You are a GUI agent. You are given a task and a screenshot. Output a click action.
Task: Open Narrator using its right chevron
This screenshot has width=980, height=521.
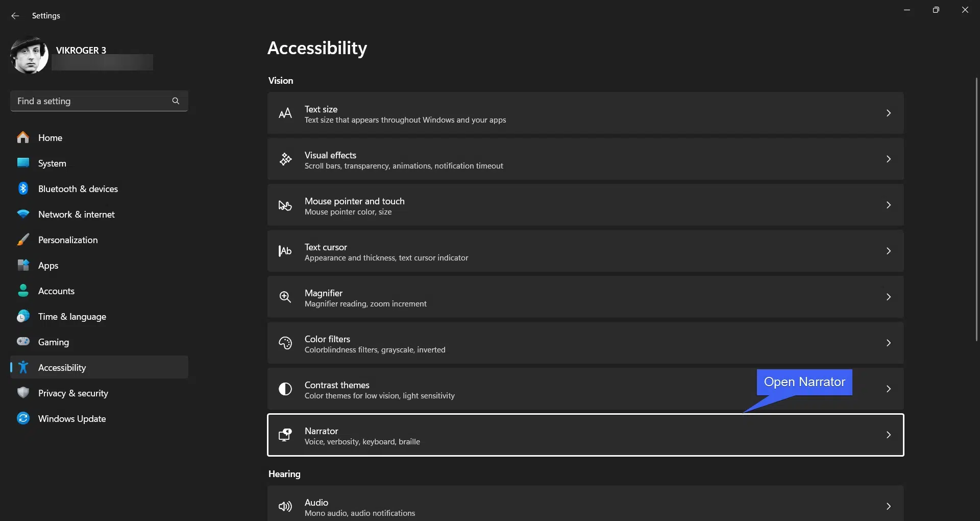pyautogui.click(x=888, y=435)
